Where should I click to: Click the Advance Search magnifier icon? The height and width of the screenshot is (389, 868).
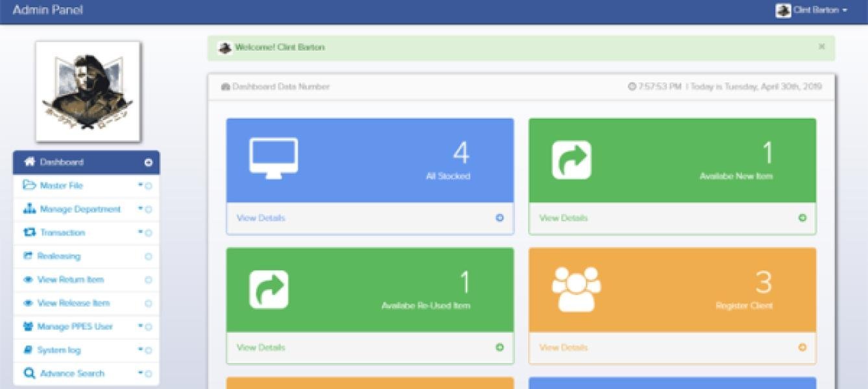[27, 373]
